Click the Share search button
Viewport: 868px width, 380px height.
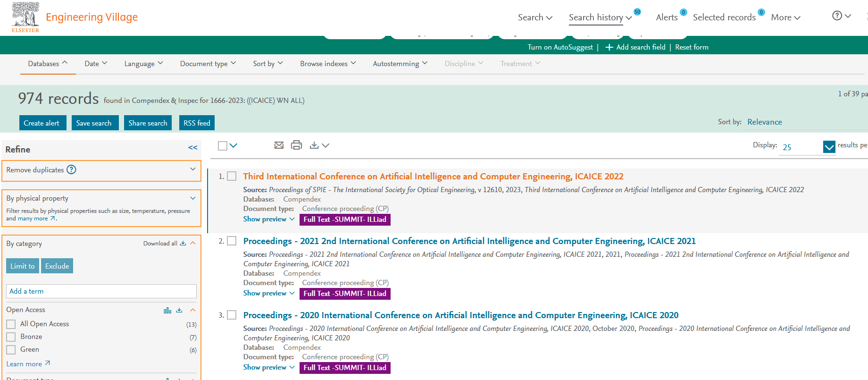(148, 123)
